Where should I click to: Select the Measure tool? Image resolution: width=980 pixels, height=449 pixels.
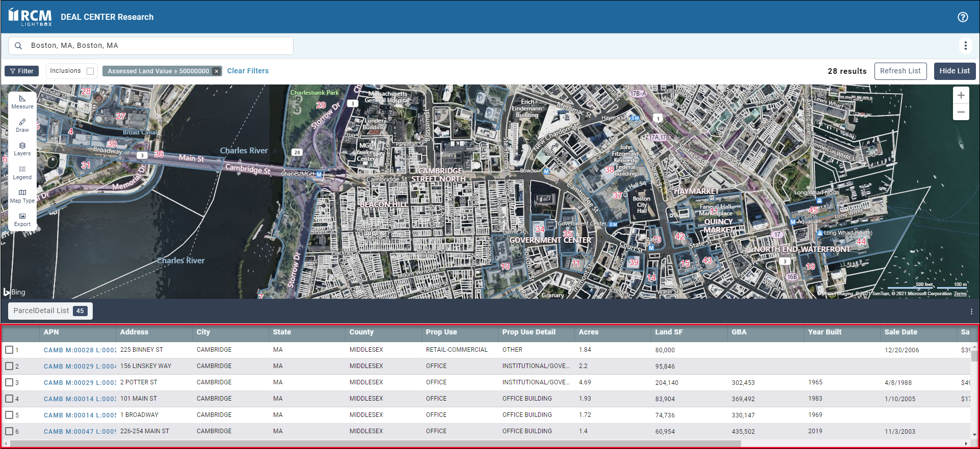22,102
